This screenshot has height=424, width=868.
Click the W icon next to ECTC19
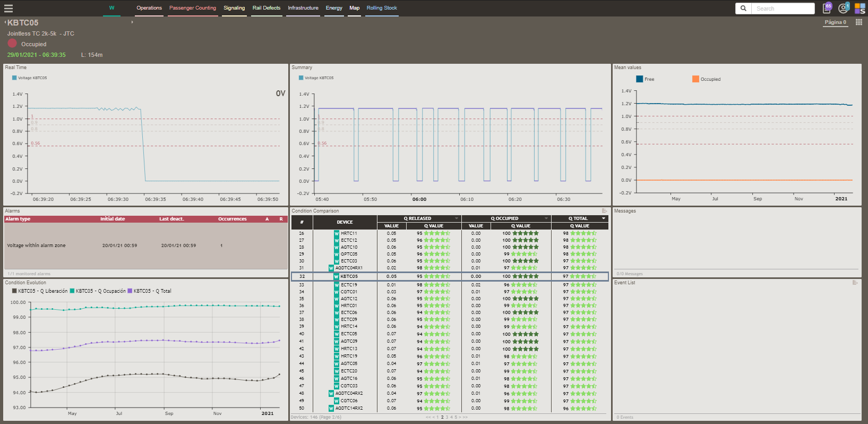click(x=337, y=285)
